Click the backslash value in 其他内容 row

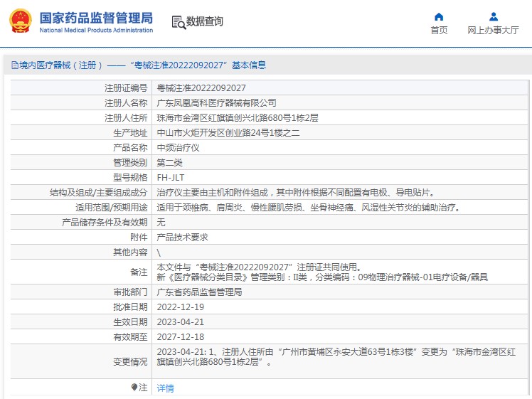click(159, 252)
